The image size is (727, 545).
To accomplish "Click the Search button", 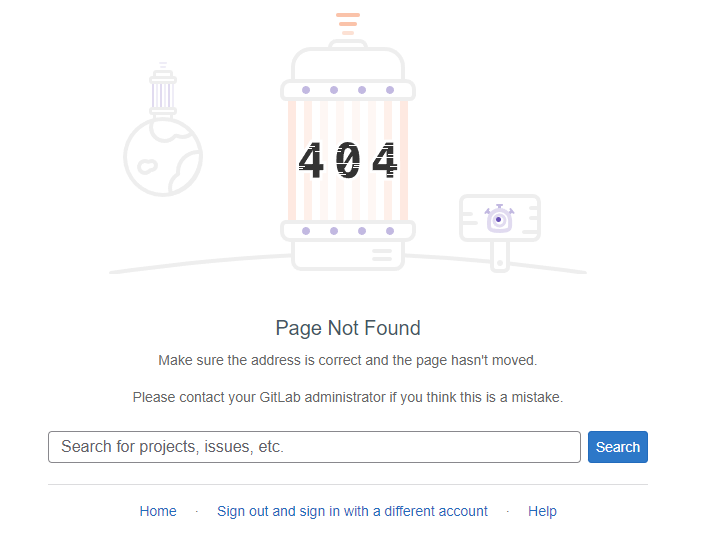I will point(618,447).
